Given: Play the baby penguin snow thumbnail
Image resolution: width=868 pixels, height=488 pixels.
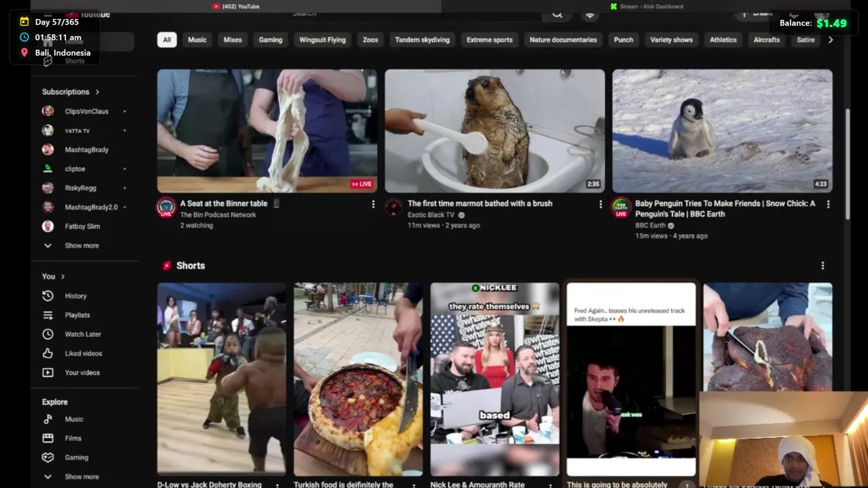Looking at the screenshot, I should (722, 131).
